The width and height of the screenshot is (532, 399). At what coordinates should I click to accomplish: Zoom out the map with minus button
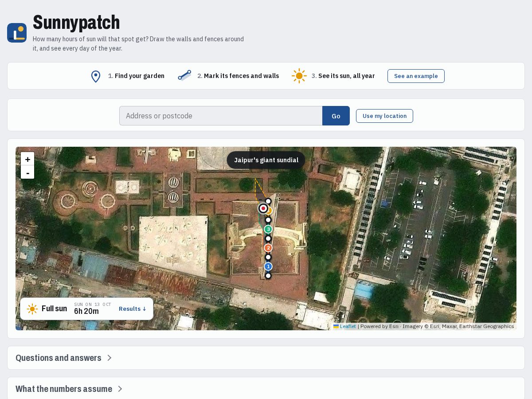coord(27,172)
